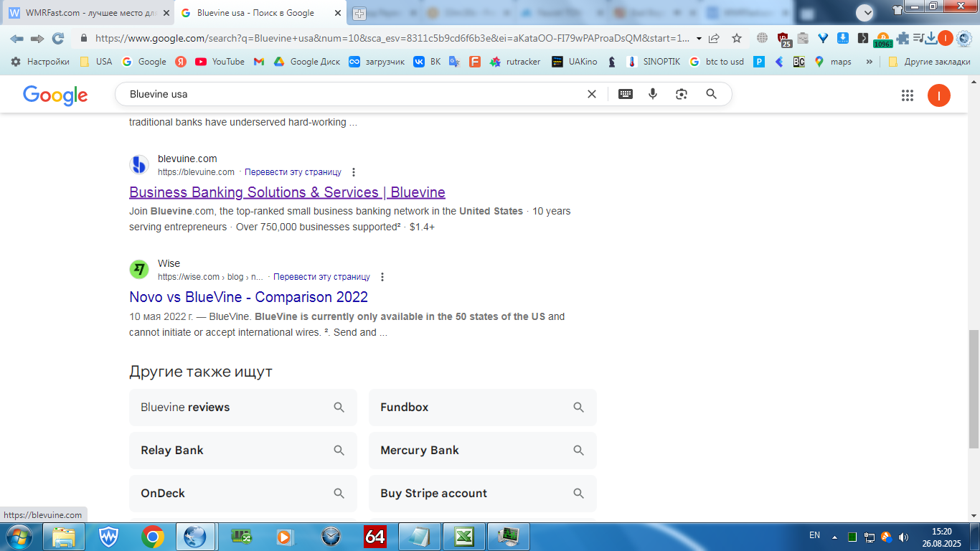The width and height of the screenshot is (980, 551).
Task: Search related query Fundbox
Action: pyautogui.click(x=483, y=408)
